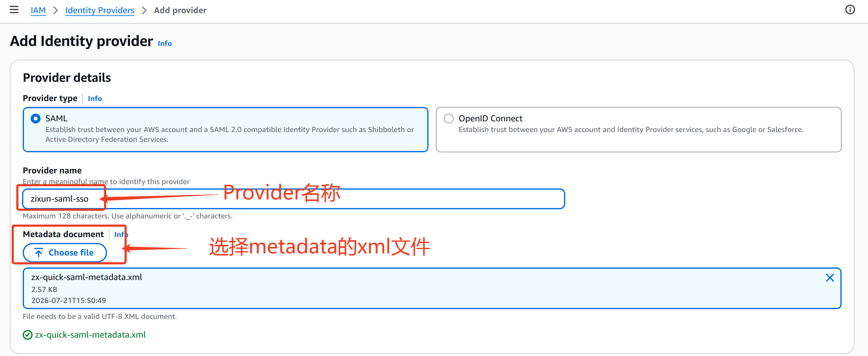Image resolution: width=868 pixels, height=356 pixels.
Task: Click the green zx-quick-saml-metadata.xml filename text
Action: 90,335
